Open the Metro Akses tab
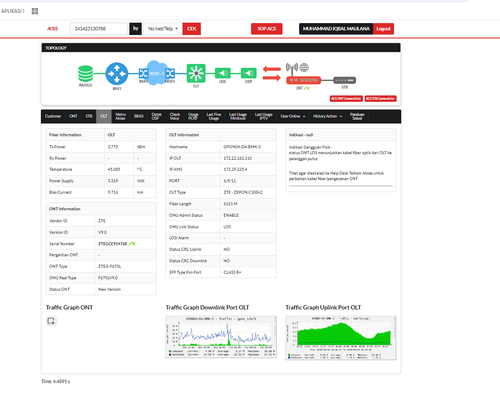The height and width of the screenshot is (393, 500). pyautogui.click(x=120, y=116)
